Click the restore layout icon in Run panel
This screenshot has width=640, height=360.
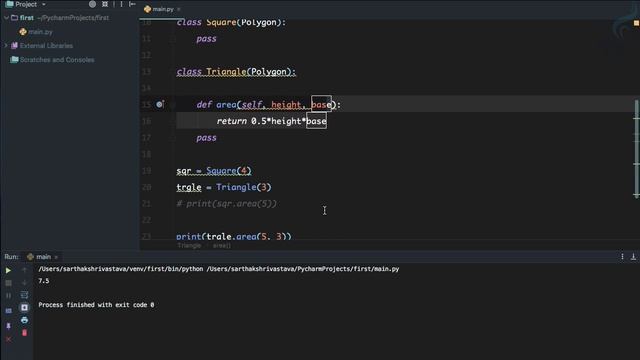click(9, 311)
